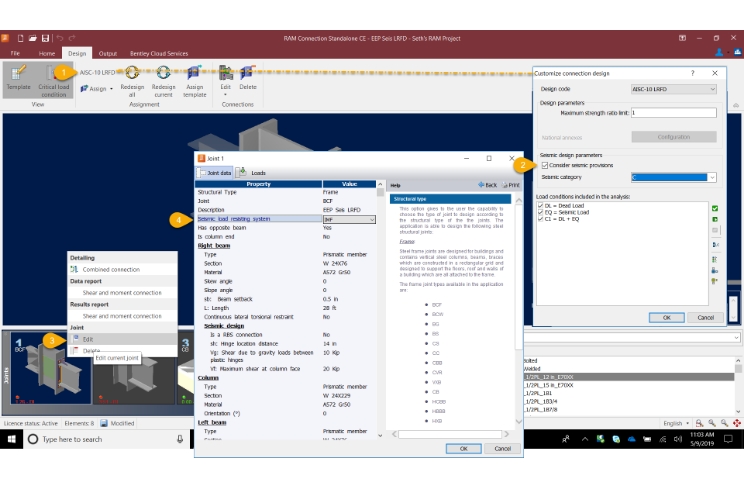Switch to the Output ribbon tab
Viewport: 744px width, 488px height.
(x=108, y=53)
